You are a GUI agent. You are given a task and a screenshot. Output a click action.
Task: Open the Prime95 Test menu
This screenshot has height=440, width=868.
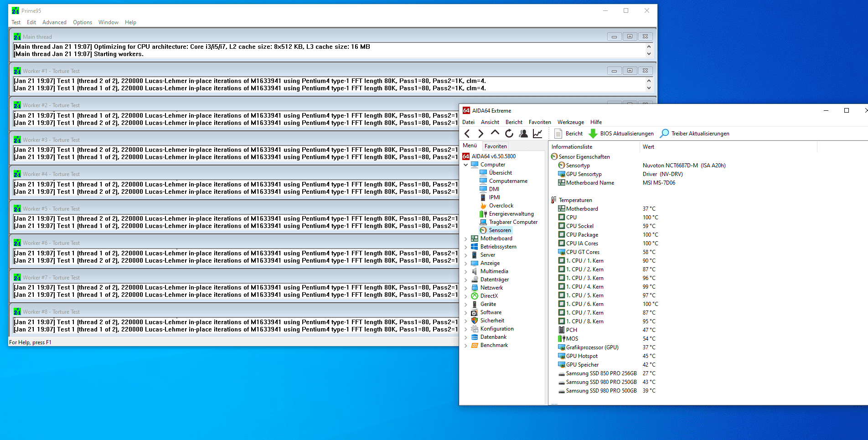(x=16, y=22)
